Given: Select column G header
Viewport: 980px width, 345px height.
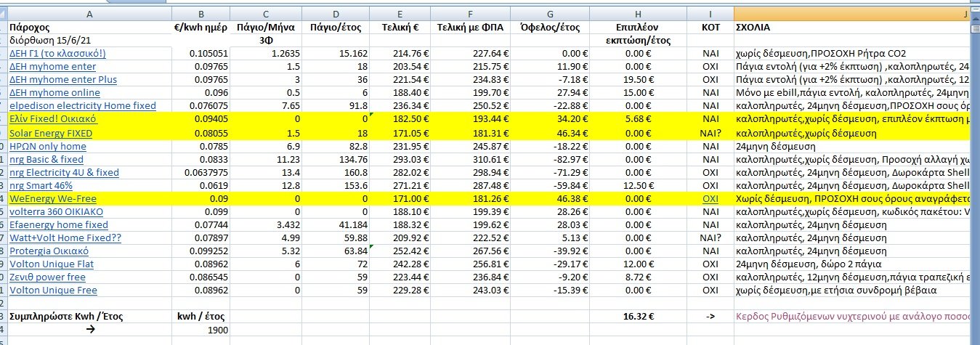Looking at the screenshot, I should click(550, 14).
